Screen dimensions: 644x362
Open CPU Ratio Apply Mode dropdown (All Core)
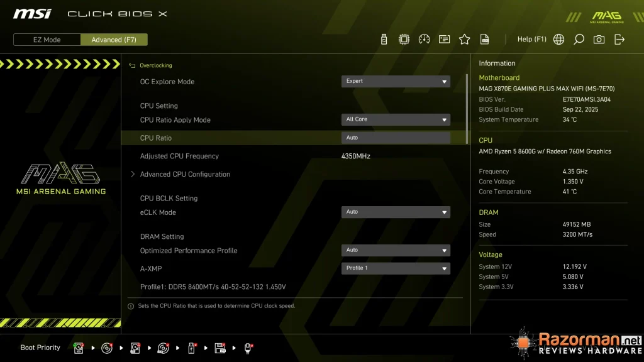pos(396,119)
